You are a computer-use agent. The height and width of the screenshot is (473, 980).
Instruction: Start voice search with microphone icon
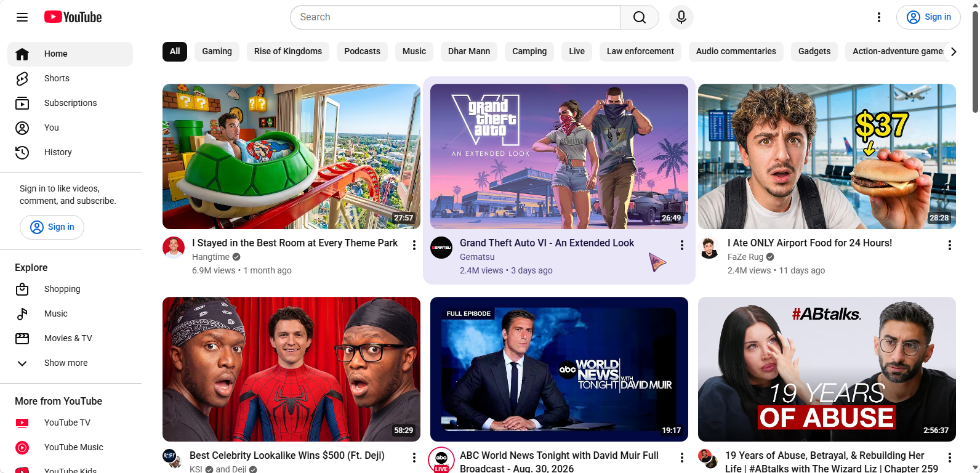[x=681, y=17]
